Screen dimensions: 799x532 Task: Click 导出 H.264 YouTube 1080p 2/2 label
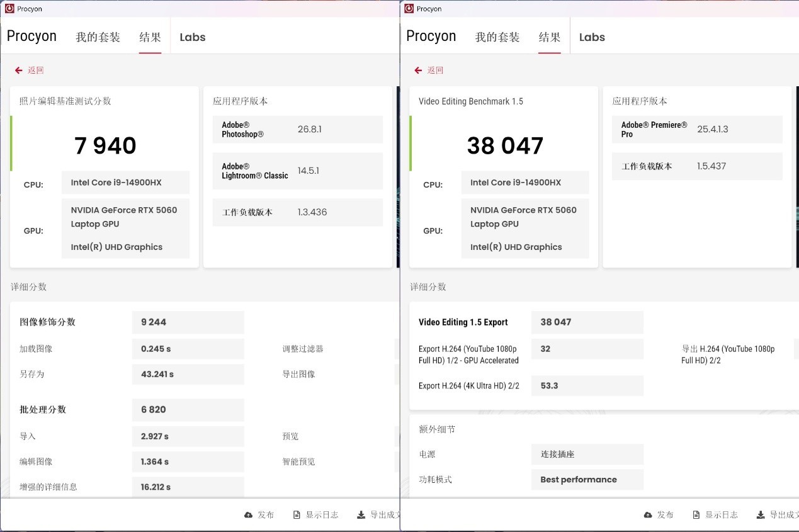728,354
